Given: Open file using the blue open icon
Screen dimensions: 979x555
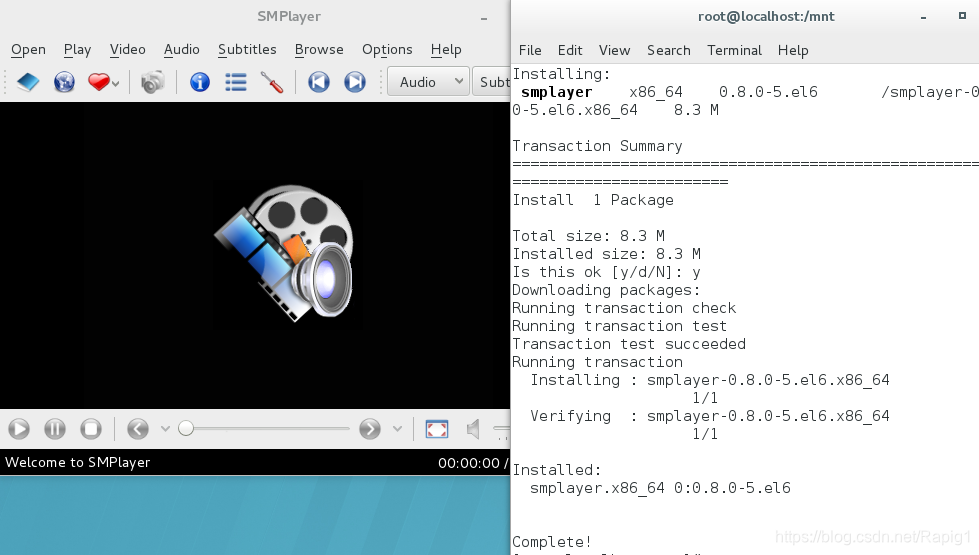Looking at the screenshot, I should (x=27, y=82).
